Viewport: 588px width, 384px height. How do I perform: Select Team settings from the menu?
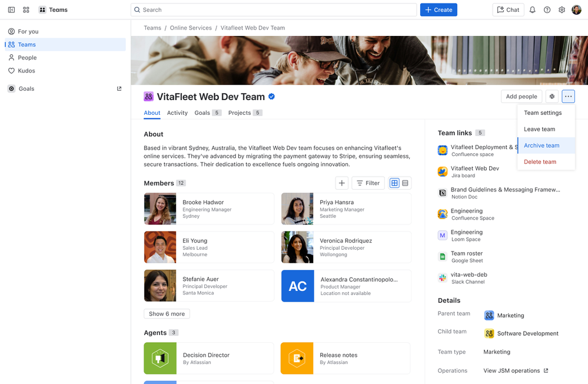(x=546, y=112)
